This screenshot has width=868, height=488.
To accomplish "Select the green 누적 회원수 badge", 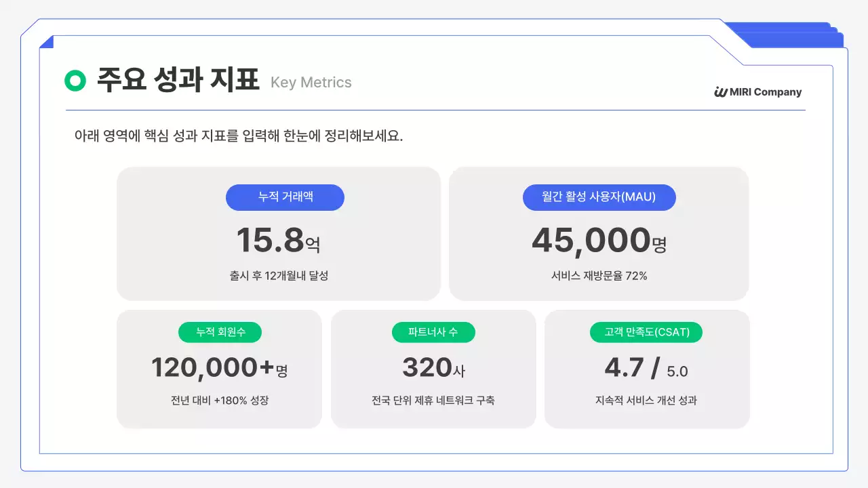I will point(220,332).
